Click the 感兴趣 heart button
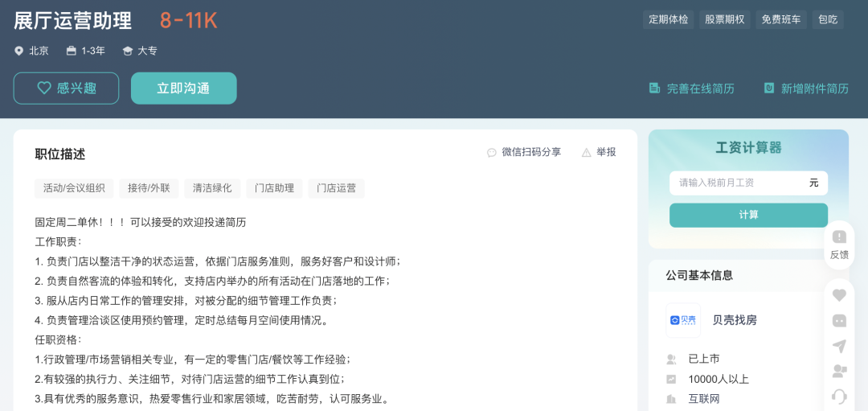Screen dimensions: 868x411 point(66,88)
